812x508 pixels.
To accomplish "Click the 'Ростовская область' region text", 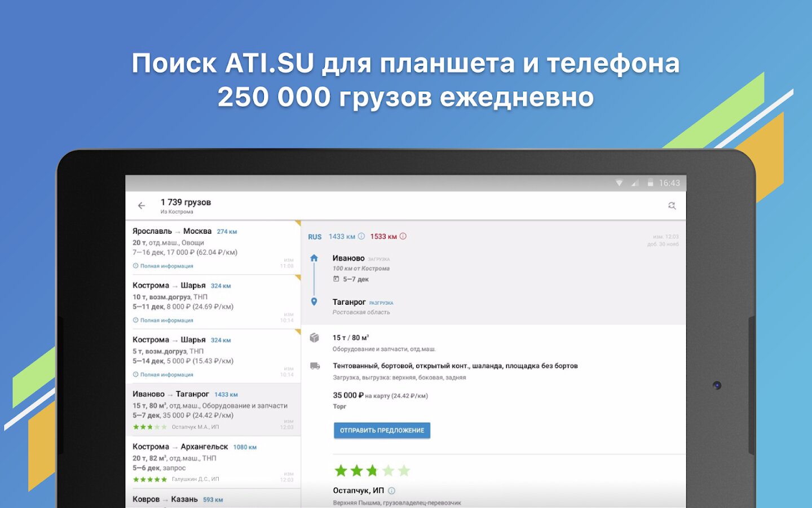I will point(361,312).
